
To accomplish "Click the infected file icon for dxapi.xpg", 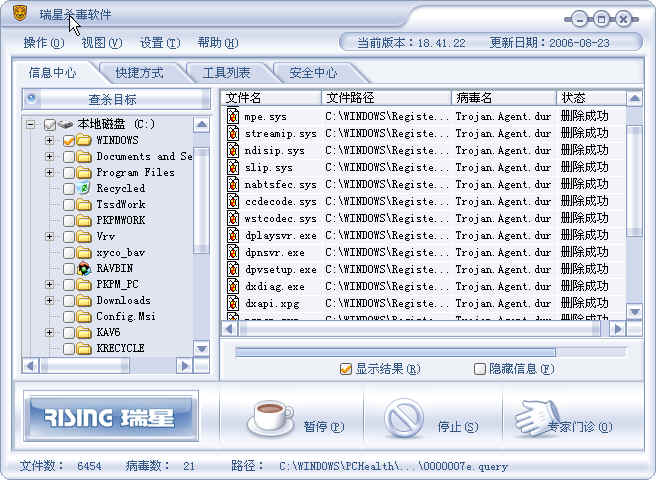I will point(233,303).
